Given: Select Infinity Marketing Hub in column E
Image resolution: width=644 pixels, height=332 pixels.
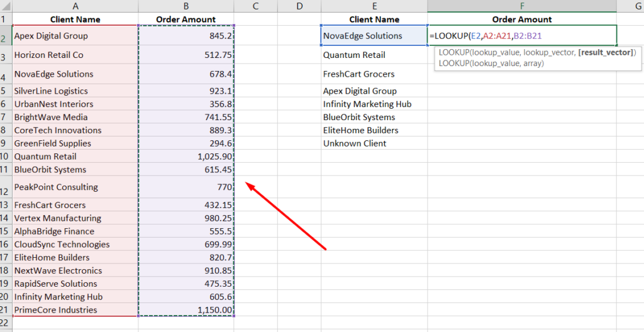Looking at the screenshot, I should (374, 104).
